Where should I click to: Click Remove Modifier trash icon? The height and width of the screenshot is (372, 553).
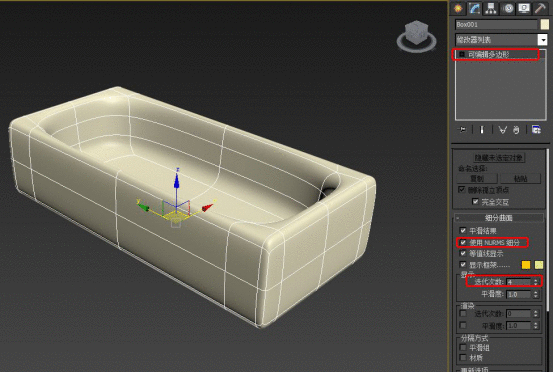pyautogui.click(x=516, y=130)
